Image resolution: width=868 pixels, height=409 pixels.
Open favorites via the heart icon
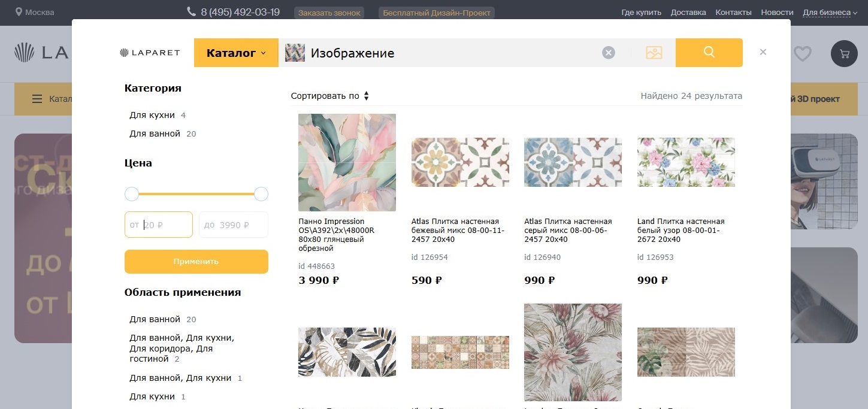[802, 54]
